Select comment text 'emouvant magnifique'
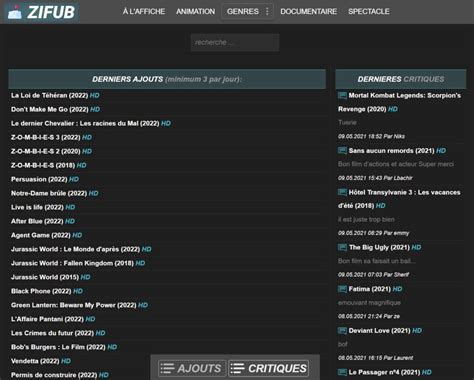 click(369, 303)
